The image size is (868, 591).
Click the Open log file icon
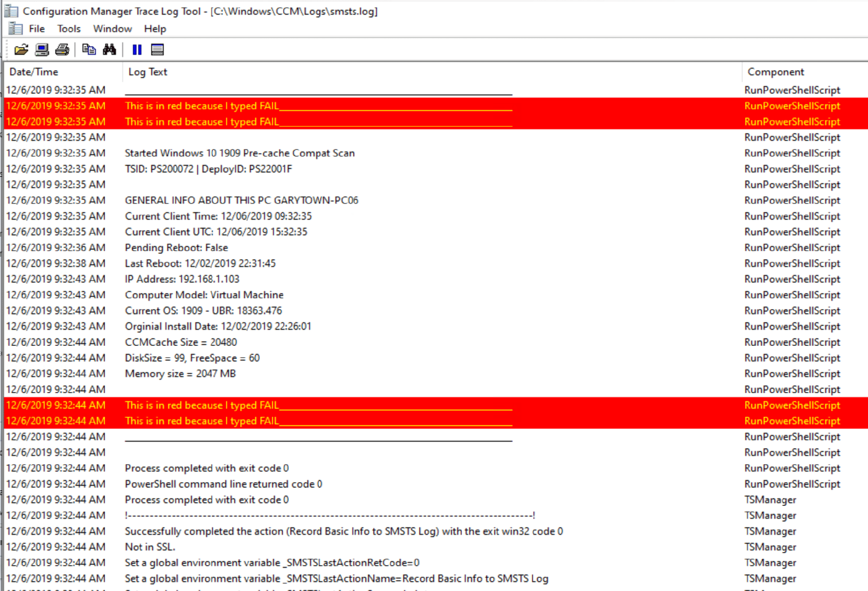[x=21, y=49]
